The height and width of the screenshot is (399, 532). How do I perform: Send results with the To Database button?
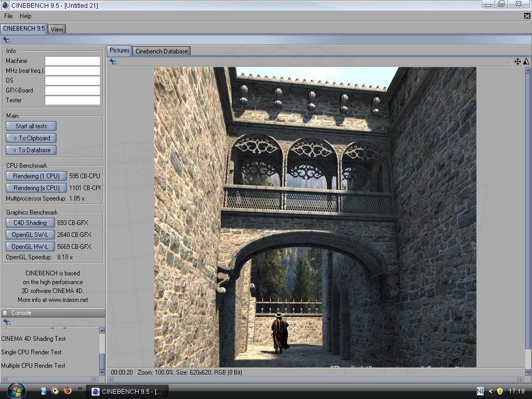point(31,150)
